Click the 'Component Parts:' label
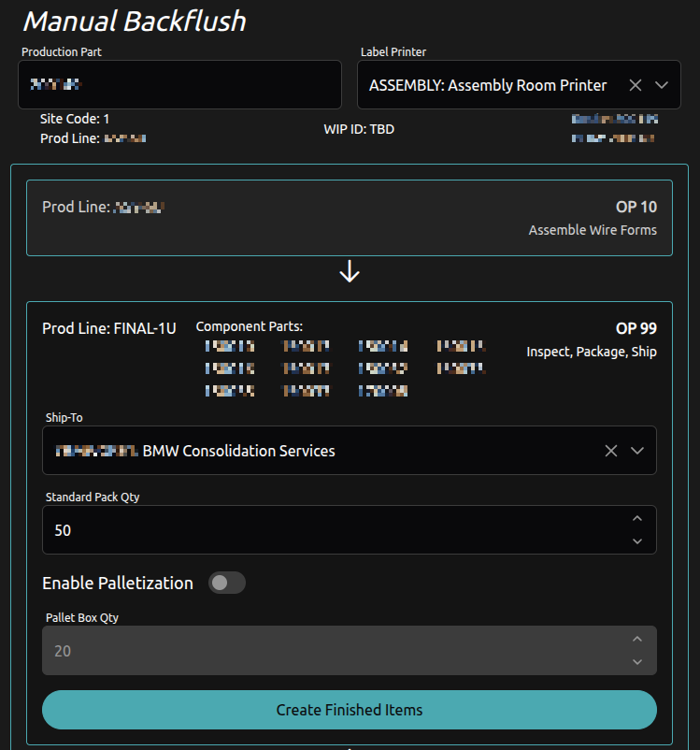Image resolution: width=700 pixels, height=750 pixels. point(250,326)
